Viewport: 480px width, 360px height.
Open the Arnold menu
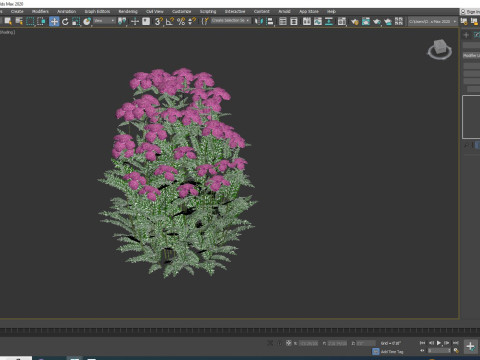(284, 11)
